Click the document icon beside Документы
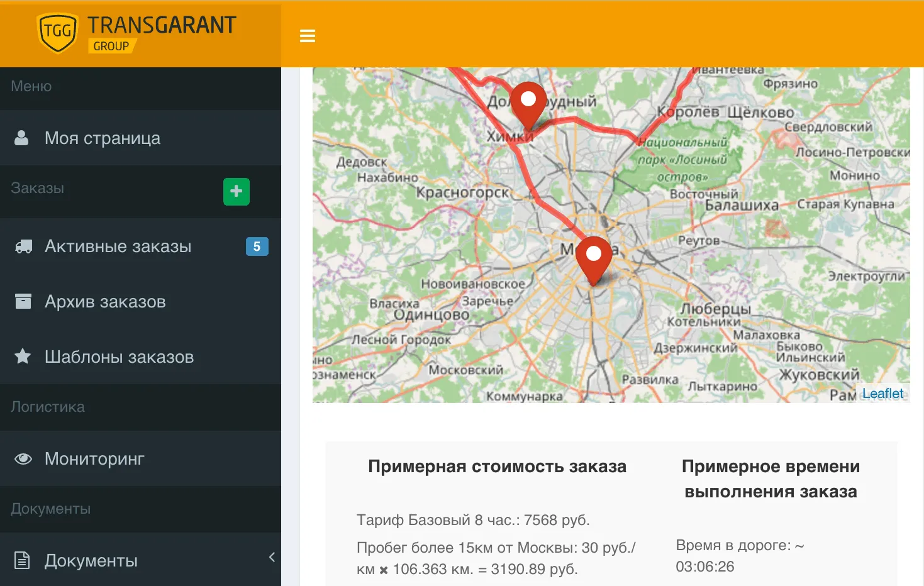This screenshot has width=924, height=586. (x=23, y=559)
